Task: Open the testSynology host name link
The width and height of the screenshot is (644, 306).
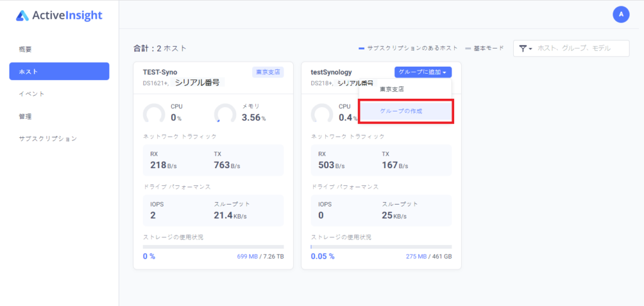Action: [x=331, y=72]
